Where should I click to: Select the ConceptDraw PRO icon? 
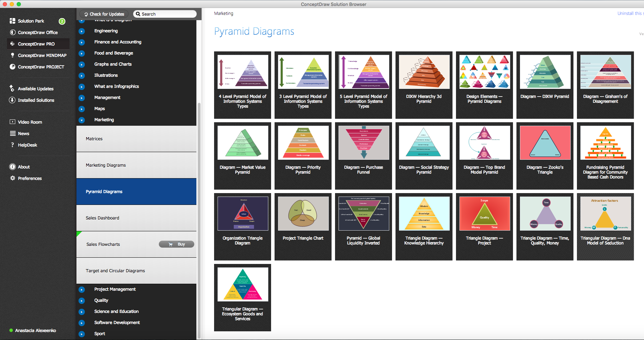pyautogui.click(x=13, y=44)
